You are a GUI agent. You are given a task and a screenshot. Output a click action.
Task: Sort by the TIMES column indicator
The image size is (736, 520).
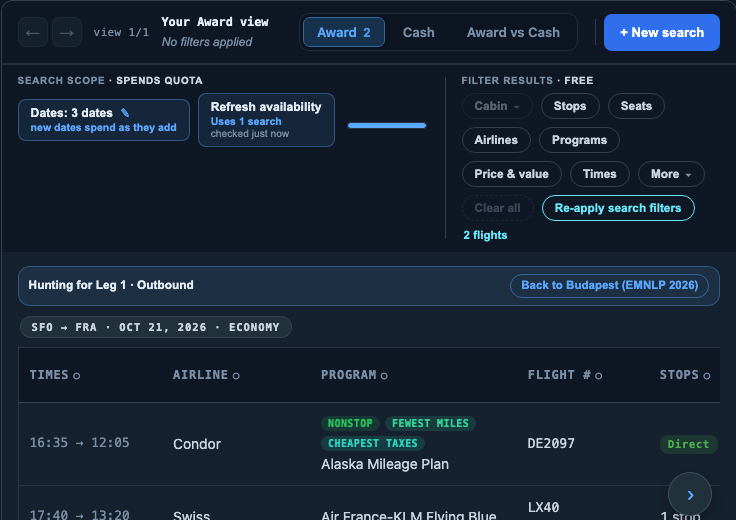click(x=77, y=375)
